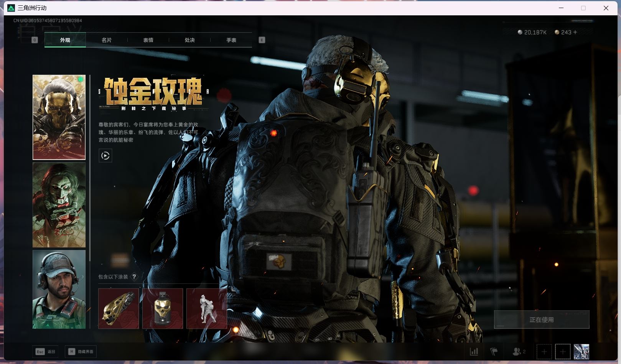Select the golden skull knuckle skin item

[119, 309]
